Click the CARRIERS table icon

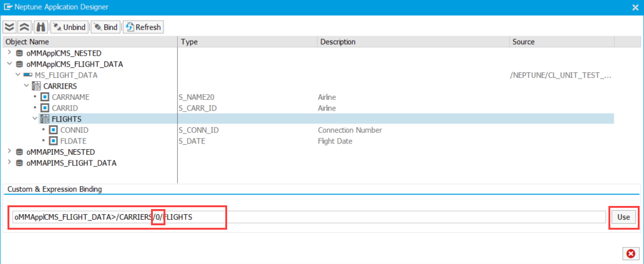pyautogui.click(x=36, y=86)
